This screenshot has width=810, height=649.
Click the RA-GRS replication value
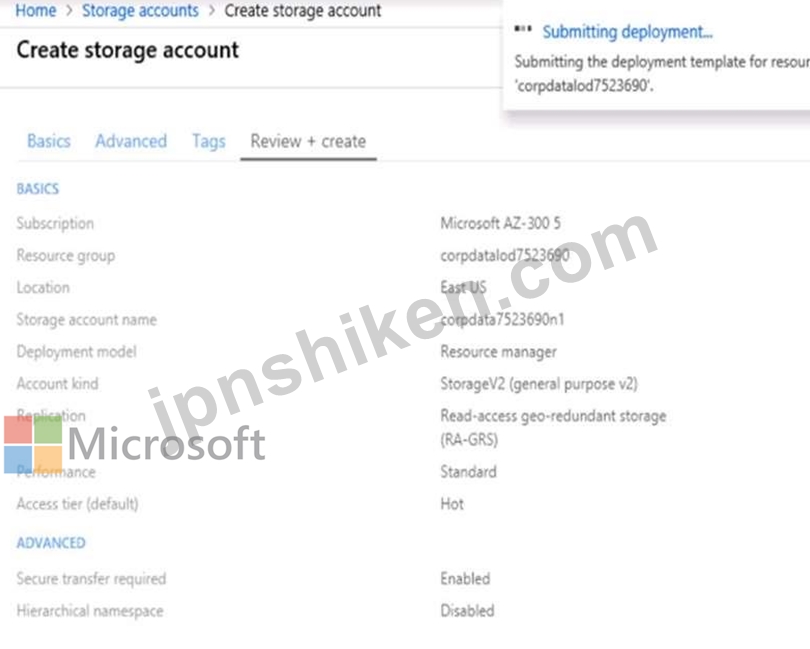[x=553, y=428]
